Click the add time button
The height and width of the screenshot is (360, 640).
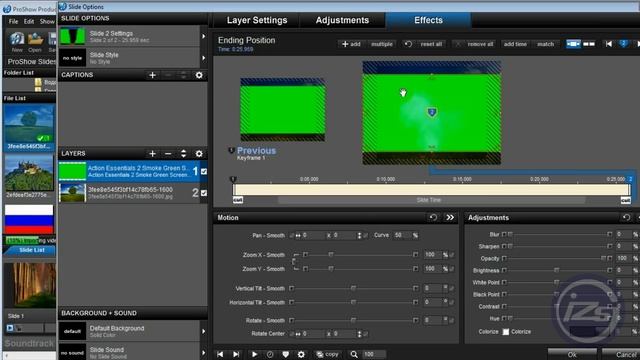(x=515, y=44)
